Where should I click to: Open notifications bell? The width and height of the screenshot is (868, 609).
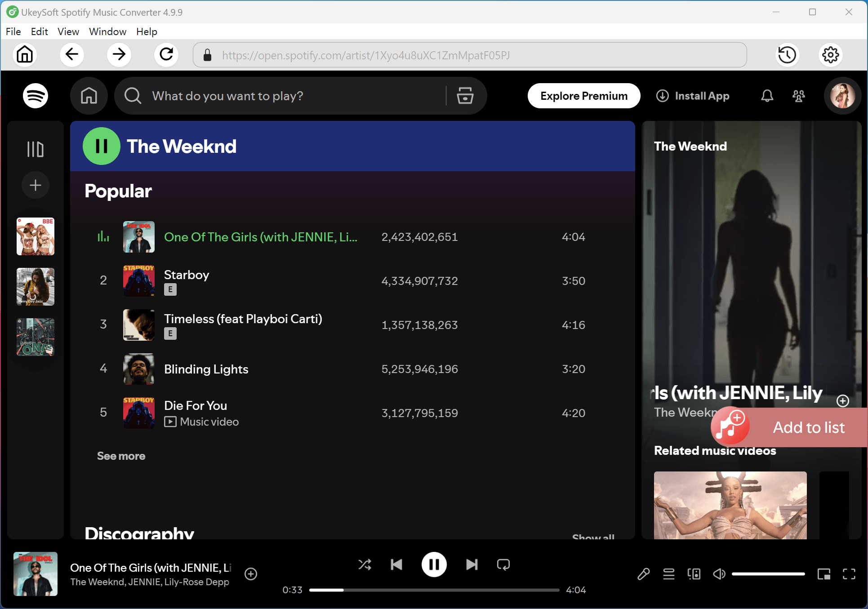click(767, 96)
